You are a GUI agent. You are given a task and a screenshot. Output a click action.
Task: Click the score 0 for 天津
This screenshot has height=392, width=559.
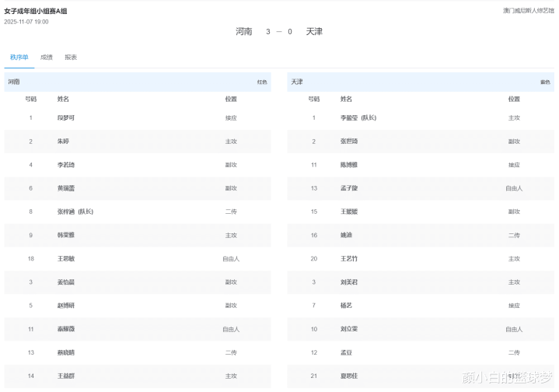[x=290, y=32]
